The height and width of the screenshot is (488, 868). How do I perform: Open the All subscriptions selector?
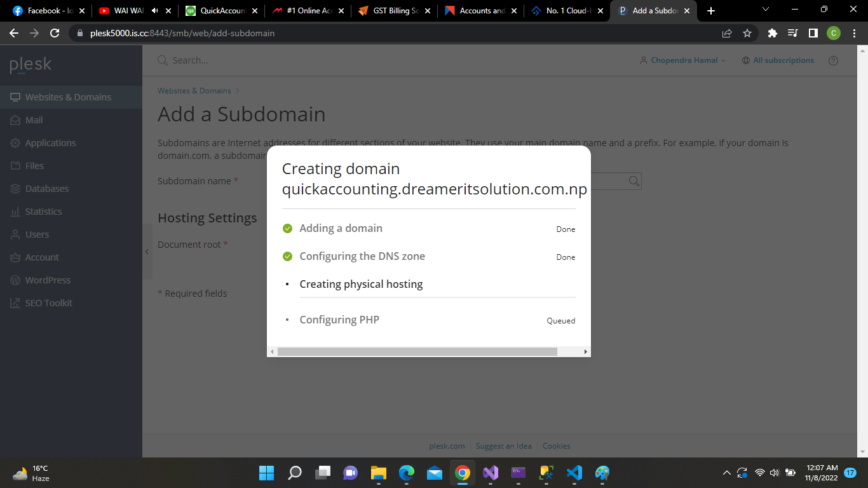(x=778, y=60)
